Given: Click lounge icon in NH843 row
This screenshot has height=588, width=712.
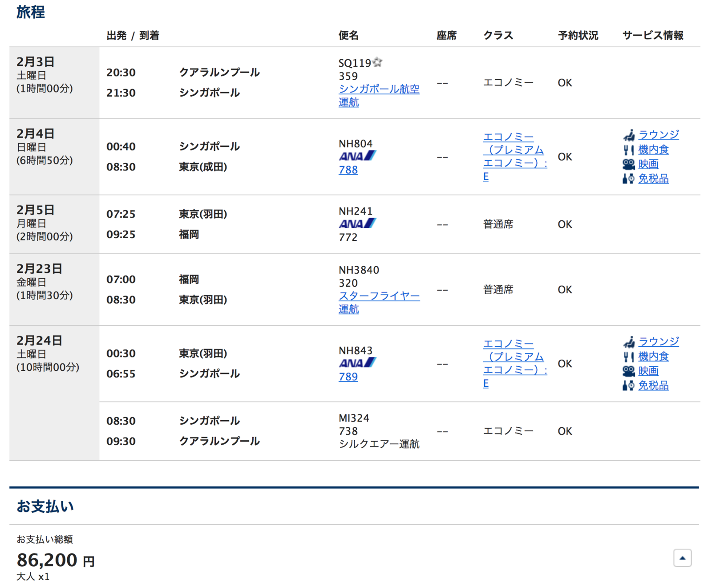Looking at the screenshot, I should tap(628, 342).
